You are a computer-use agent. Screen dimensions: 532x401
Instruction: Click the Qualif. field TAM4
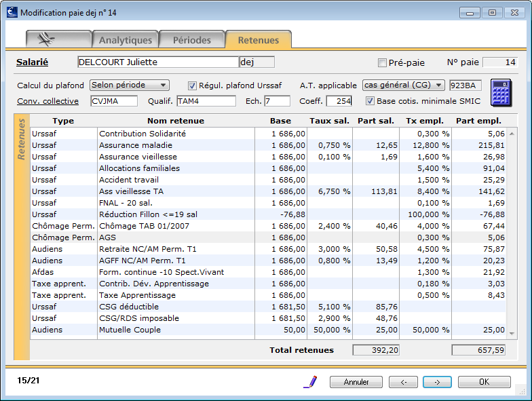point(206,101)
